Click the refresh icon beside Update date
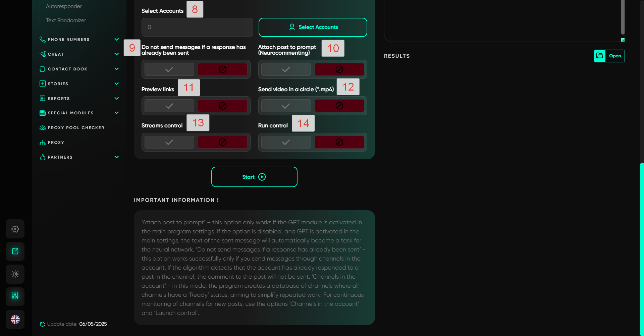The height and width of the screenshot is (336, 644). click(42, 324)
